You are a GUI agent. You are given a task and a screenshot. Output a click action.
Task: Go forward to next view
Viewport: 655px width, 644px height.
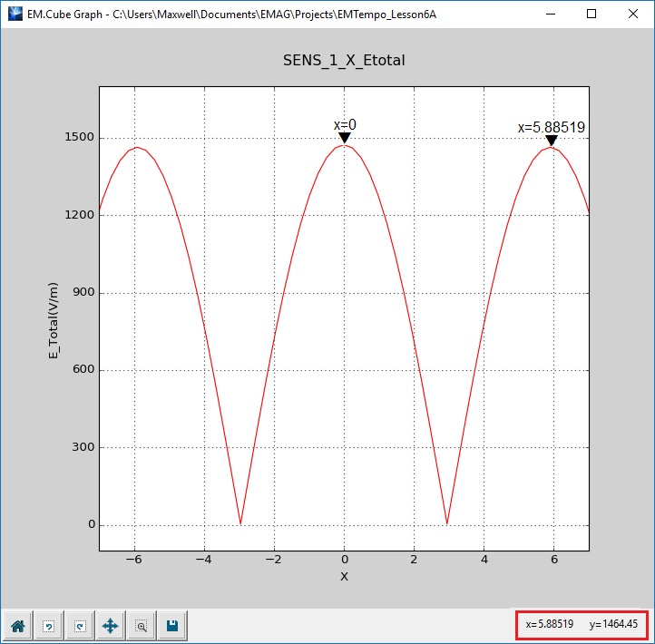pos(79,625)
